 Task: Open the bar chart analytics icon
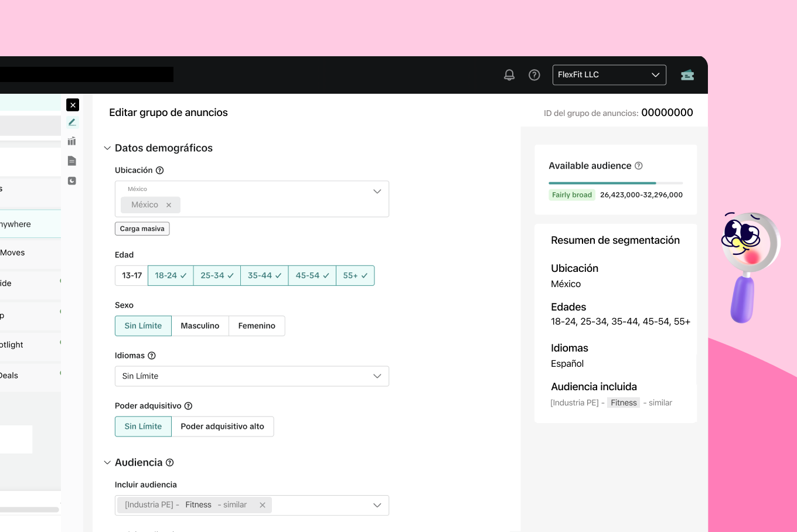point(72,141)
